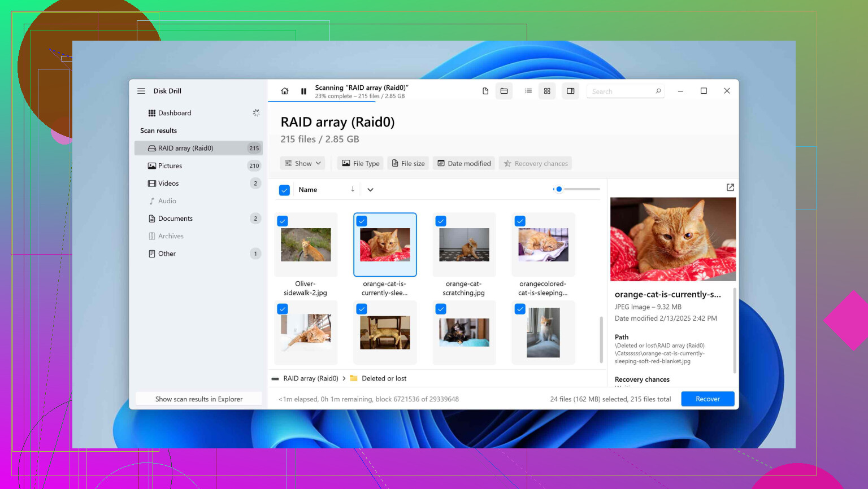Switch to file view icon
This screenshot has width=868, height=489.
(485, 91)
